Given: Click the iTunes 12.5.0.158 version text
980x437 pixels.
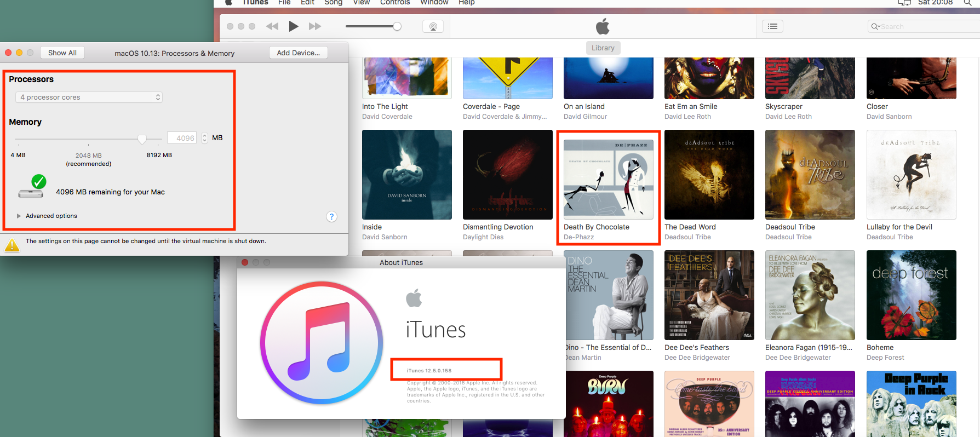Looking at the screenshot, I should [429, 371].
